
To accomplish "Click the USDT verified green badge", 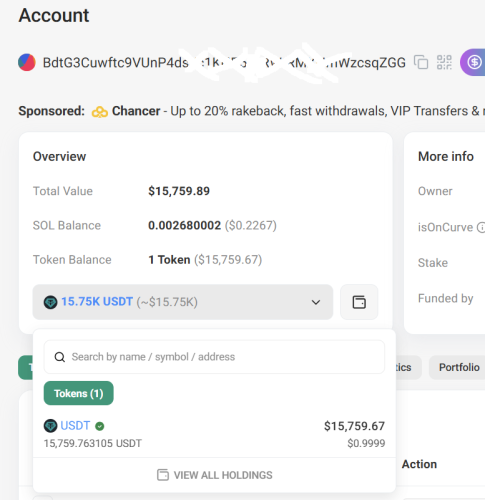I will [99, 426].
